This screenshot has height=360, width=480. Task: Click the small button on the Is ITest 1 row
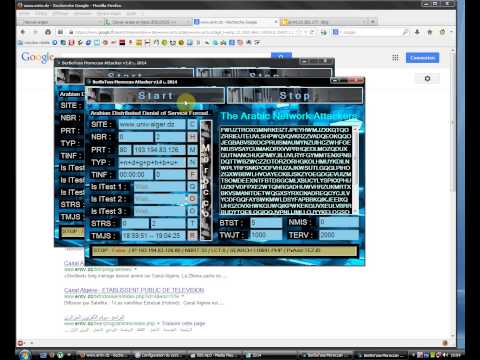point(192,187)
